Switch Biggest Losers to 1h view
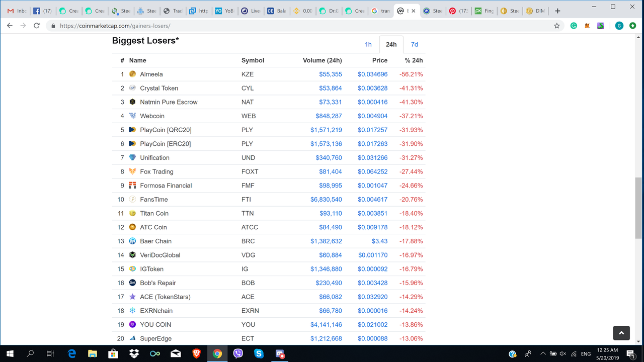 (x=368, y=44)
